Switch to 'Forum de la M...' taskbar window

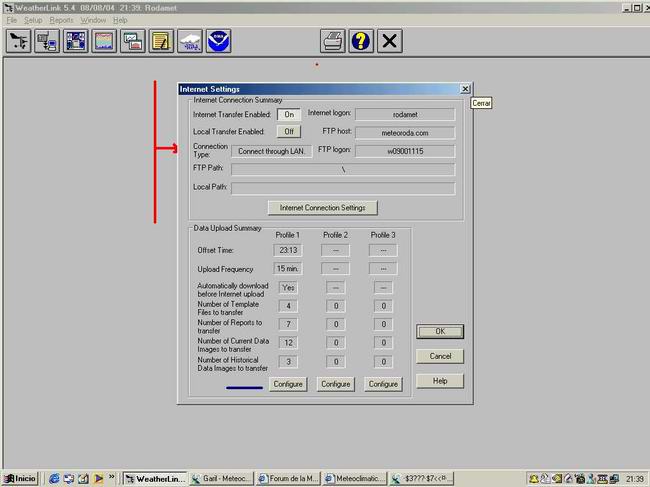tap(288, 479)
